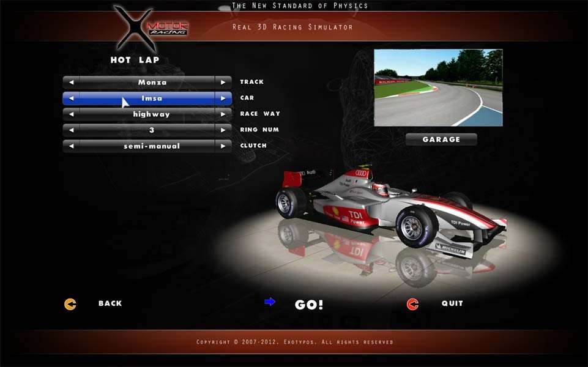The width and height of the screenshot is (588, 367).
Task: Click the CLUTCH label
Action: (253, 146)
